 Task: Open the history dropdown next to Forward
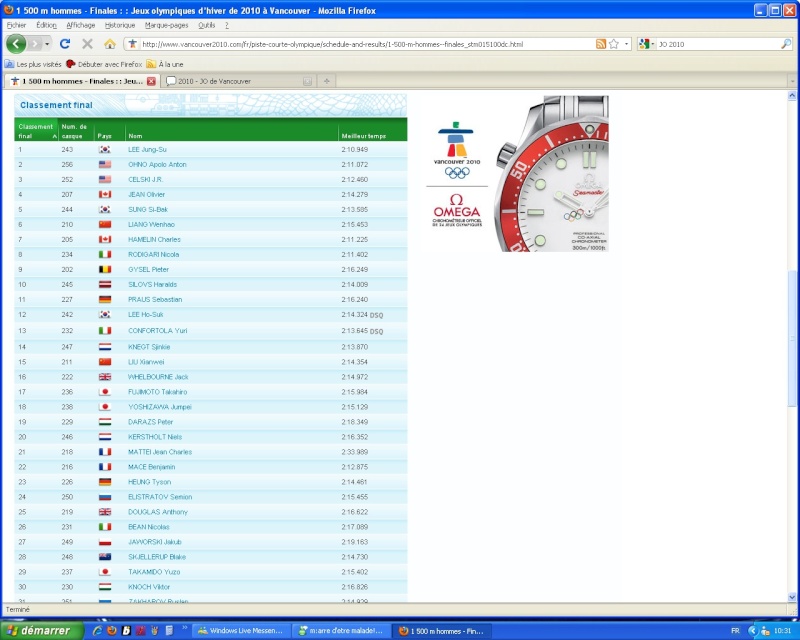pyautogui.click(x=47, y=44)
